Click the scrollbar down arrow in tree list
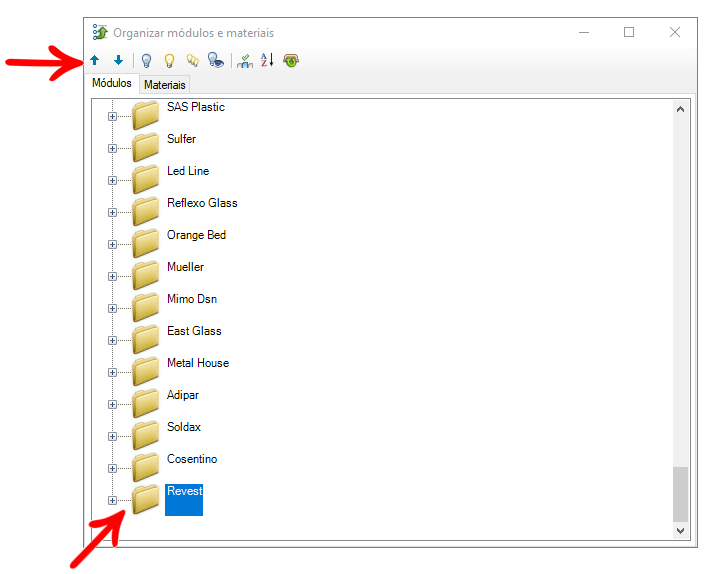Viewport: 709px width, 574px height. click(680, 531)
